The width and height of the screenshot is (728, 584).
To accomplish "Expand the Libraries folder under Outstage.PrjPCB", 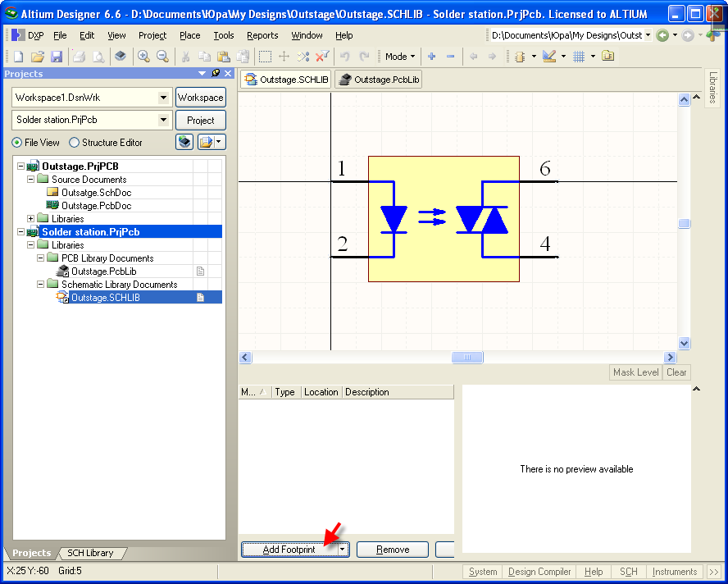I will pos(31,219).
